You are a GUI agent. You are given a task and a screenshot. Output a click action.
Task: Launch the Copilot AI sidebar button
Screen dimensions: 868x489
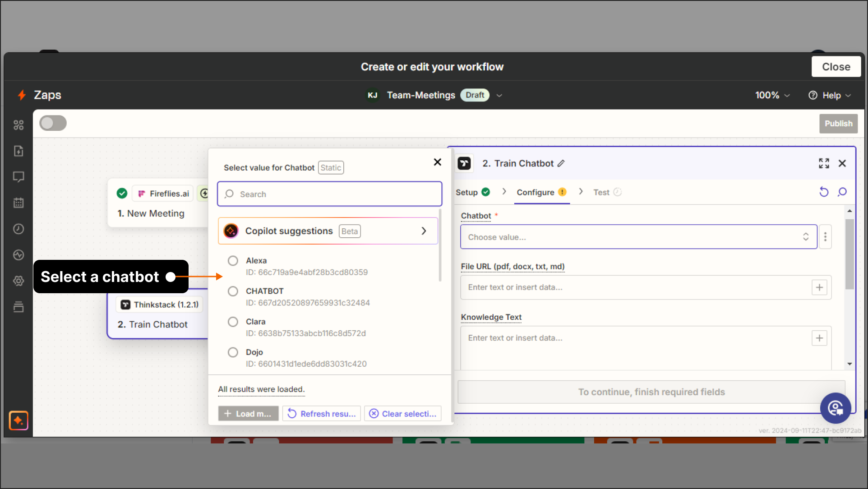[18, 420]
